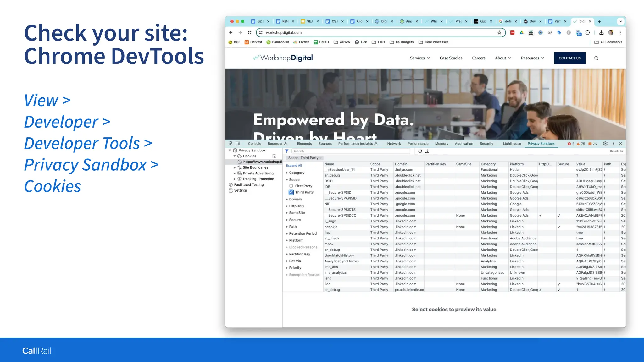This screenshot has height=362, width=644.
Task: Remove the Scope: Third Party filter chip
Action: pyautogui.click(x=321, y=158)
